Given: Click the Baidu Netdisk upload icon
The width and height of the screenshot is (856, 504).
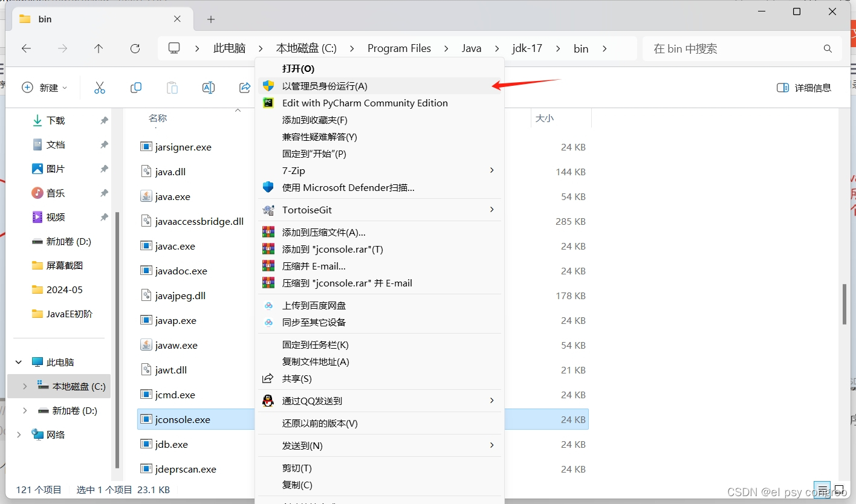Looking at the screenshot, I should pyautogui.click(x=268, y=305).
